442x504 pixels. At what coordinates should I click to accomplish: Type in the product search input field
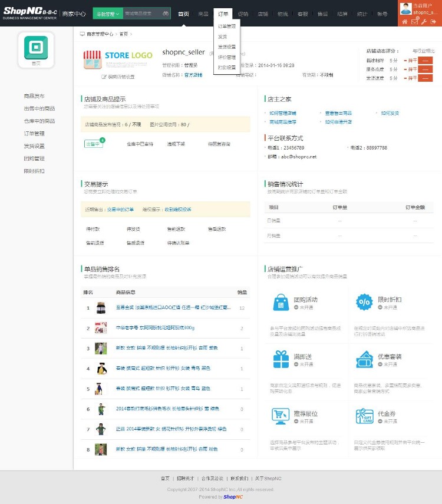tap(141, 13)
